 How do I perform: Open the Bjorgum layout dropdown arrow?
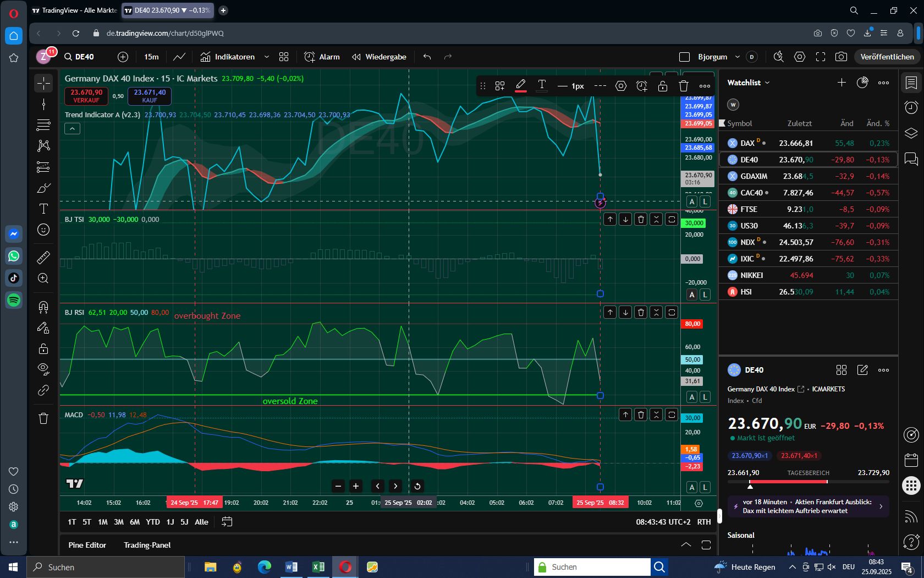738,57
